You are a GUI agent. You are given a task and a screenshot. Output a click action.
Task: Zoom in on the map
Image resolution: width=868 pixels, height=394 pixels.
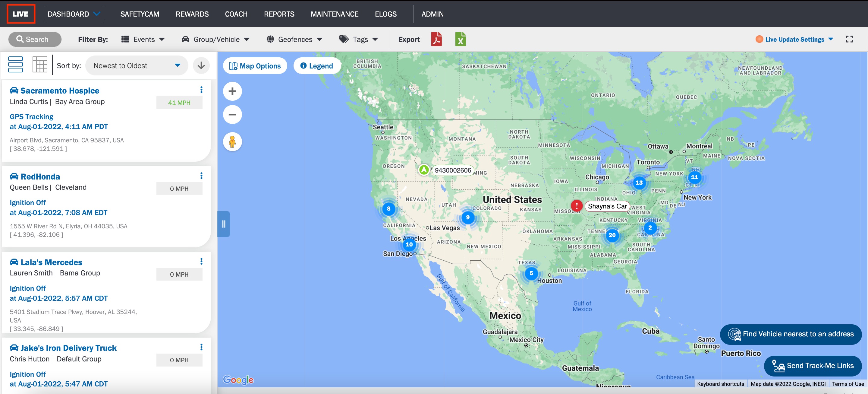[232, 91]
